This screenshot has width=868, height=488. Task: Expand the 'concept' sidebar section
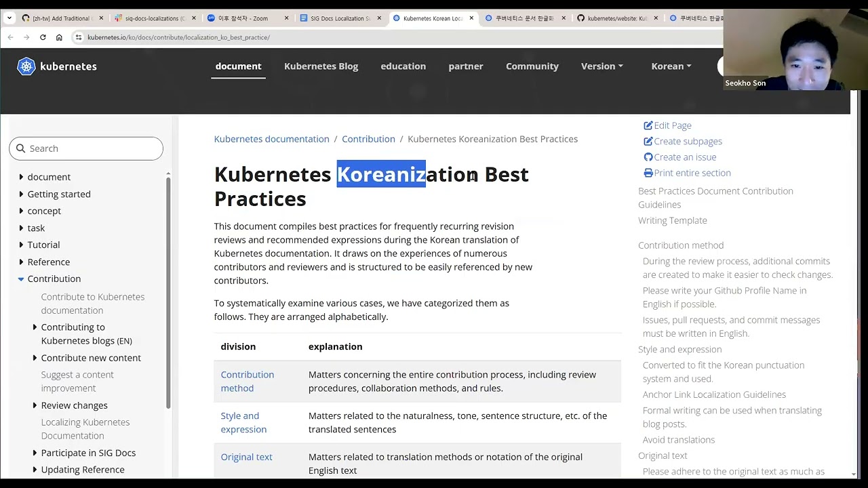(x=21, y=211)
